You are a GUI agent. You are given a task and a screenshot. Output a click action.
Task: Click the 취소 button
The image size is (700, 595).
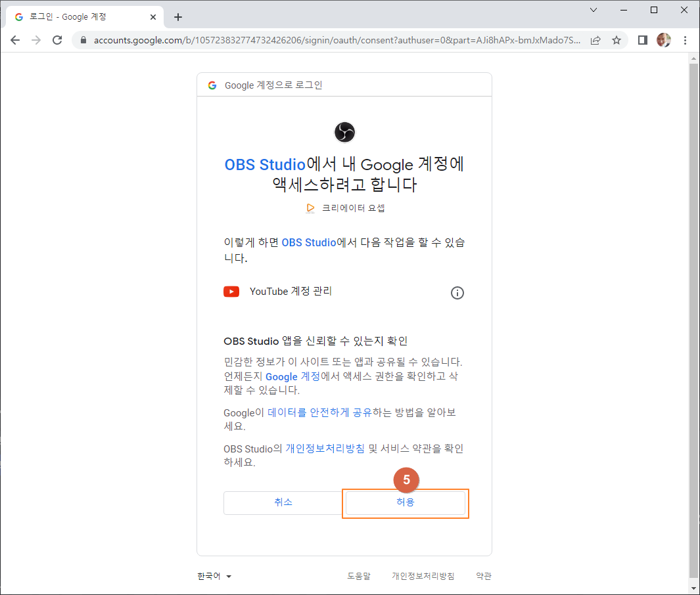tap(283, 502)
